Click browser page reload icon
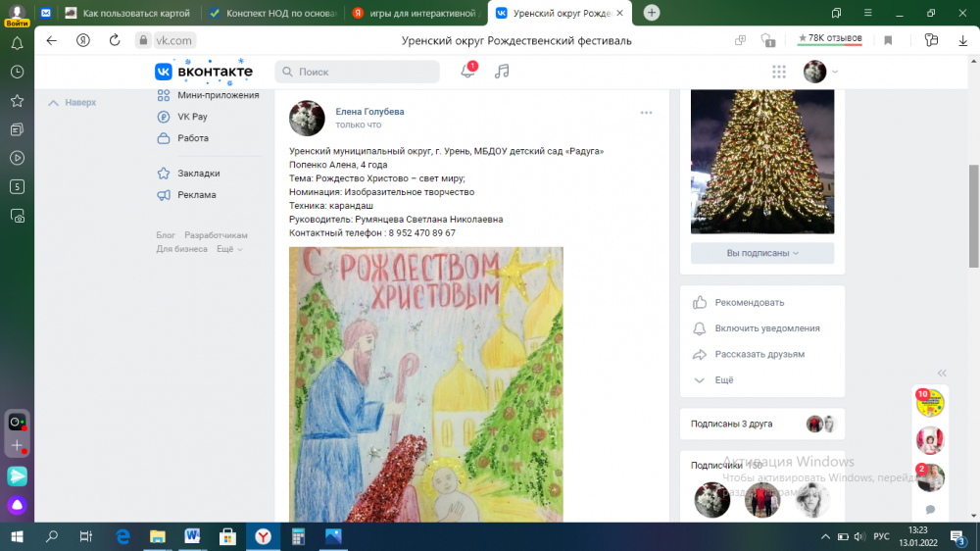The image size is (980, 551). pos(115,40)
